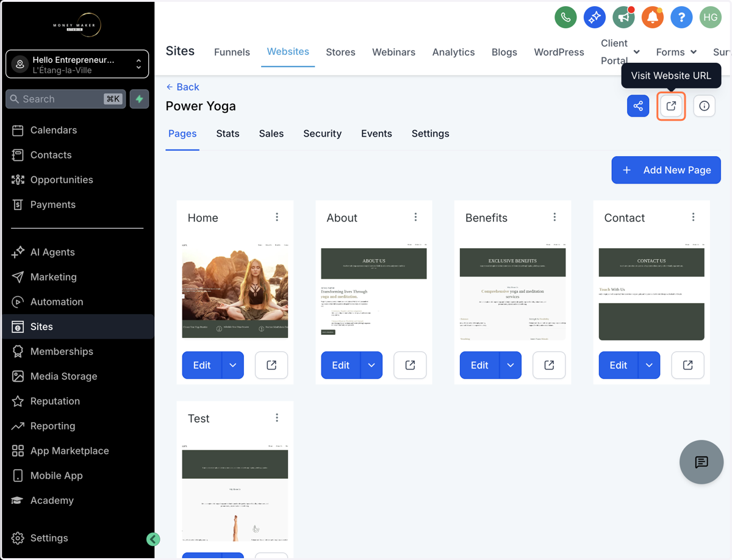732x560 pixels.
Task: Click the blue share website icon
Action: pos(638,106)
